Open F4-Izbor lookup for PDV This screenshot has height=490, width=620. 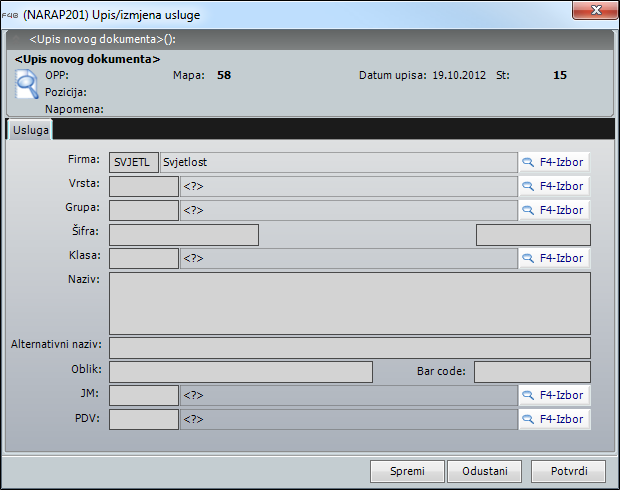pos(554,419)
